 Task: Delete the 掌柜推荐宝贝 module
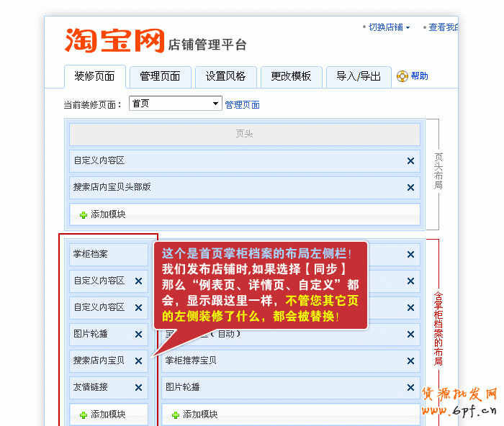click(x=410, y=361)
